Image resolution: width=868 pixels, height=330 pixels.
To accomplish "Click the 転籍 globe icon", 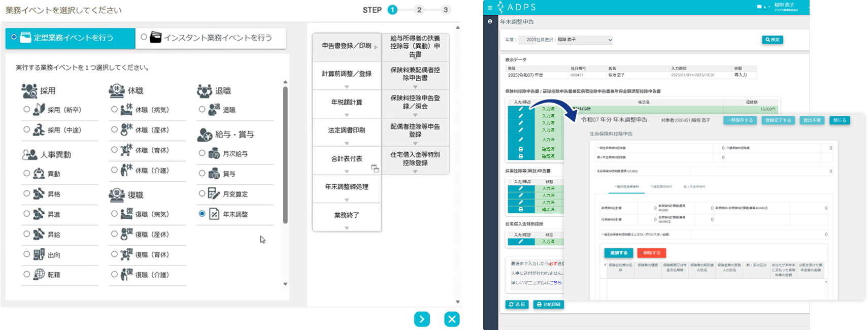I will (x=39, y=275).
